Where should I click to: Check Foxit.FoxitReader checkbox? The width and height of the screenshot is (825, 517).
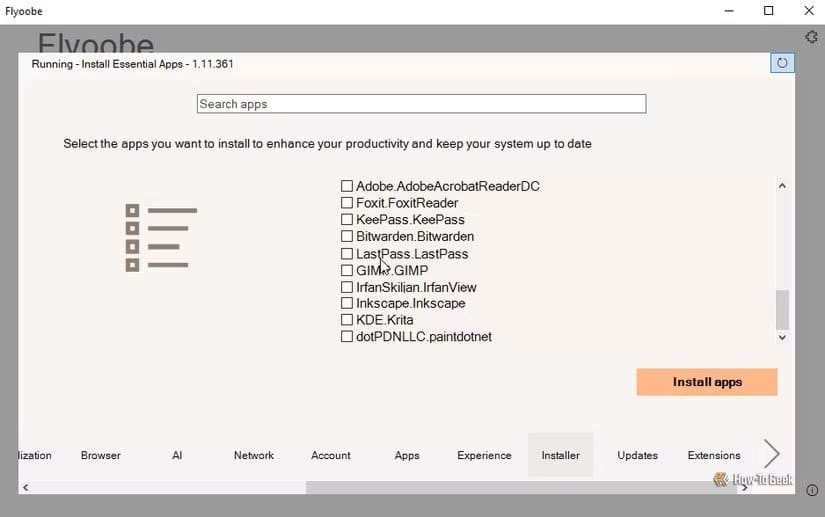[347, 203]
